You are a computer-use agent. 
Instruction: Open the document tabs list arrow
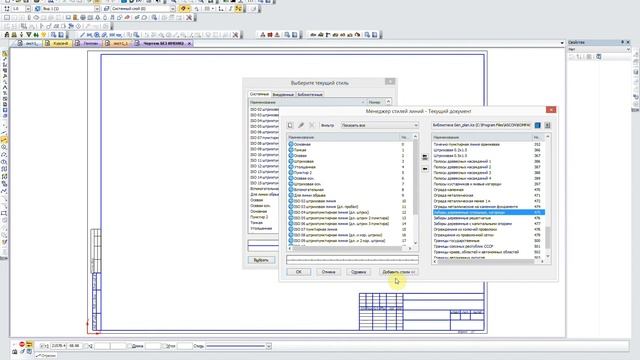click(x=562, y=43)
